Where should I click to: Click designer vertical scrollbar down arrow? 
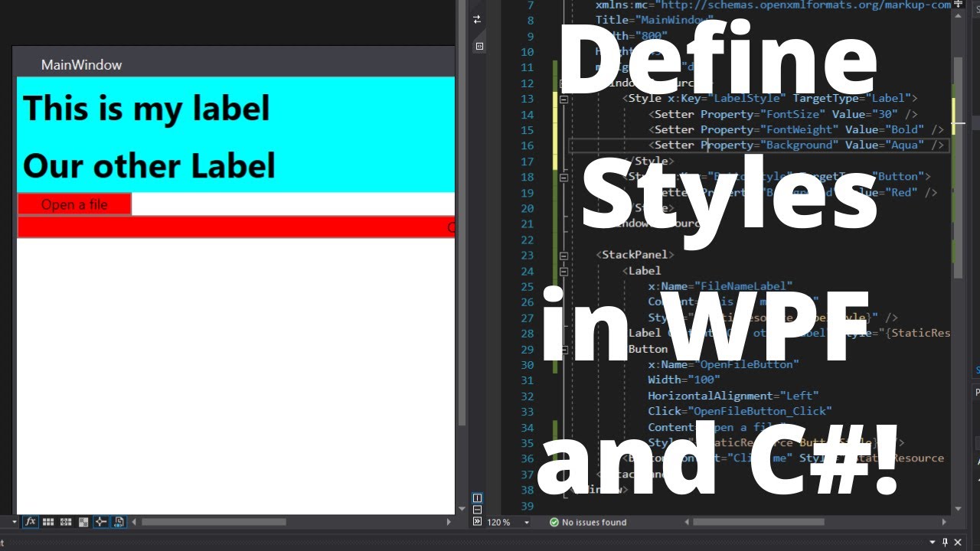pyautogui.click(x=462, y=508)
